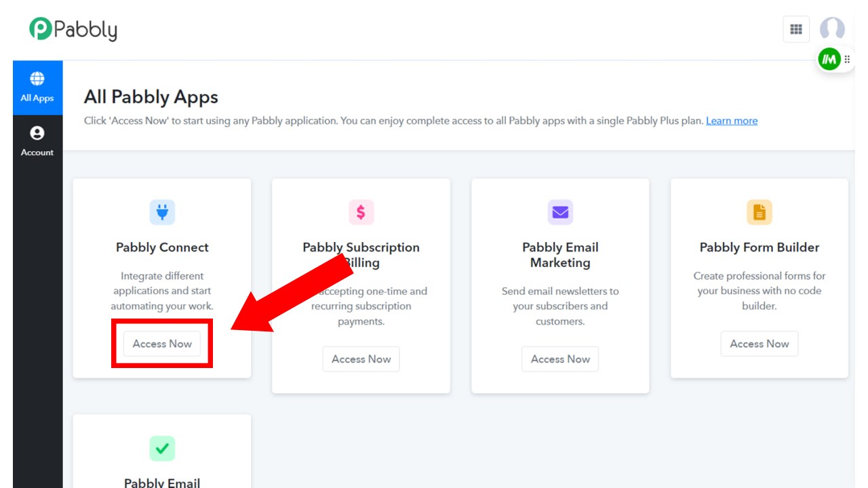Click the green checkmark email verification icon
This screenshot has height=488, width=868.
pyautogui.click(x=162, y=448)
